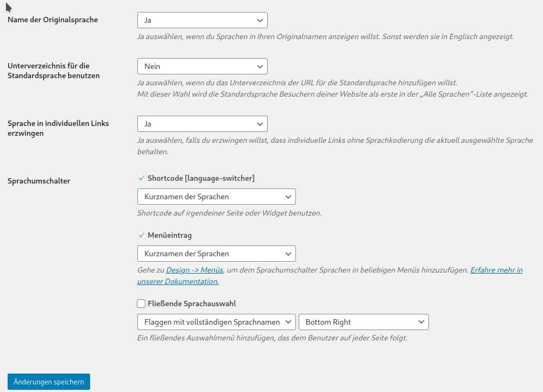The image size is (543, 392).
Task: Expand Unterverzeichnis für die Standardsprache dropdown
Action: (202, 66)
